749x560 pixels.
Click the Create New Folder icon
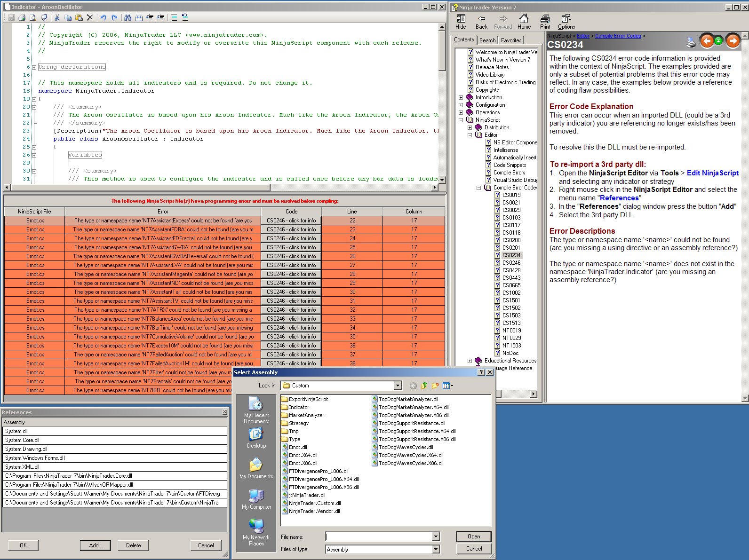[x=435, y=386]
